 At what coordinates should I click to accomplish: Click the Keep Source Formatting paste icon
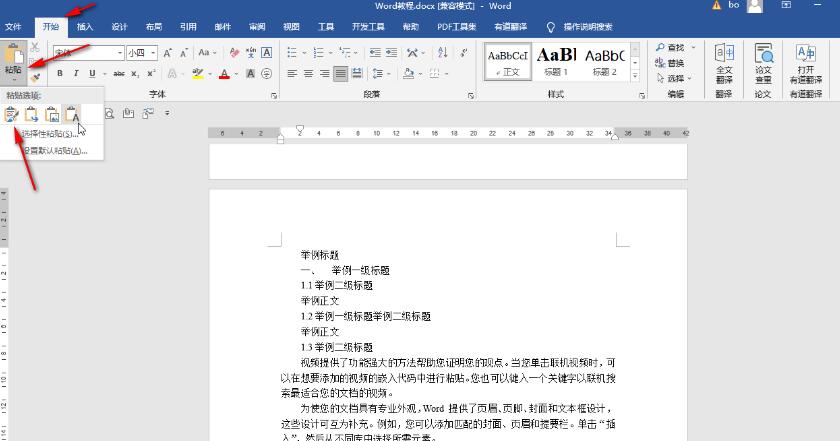click(12, 115)
